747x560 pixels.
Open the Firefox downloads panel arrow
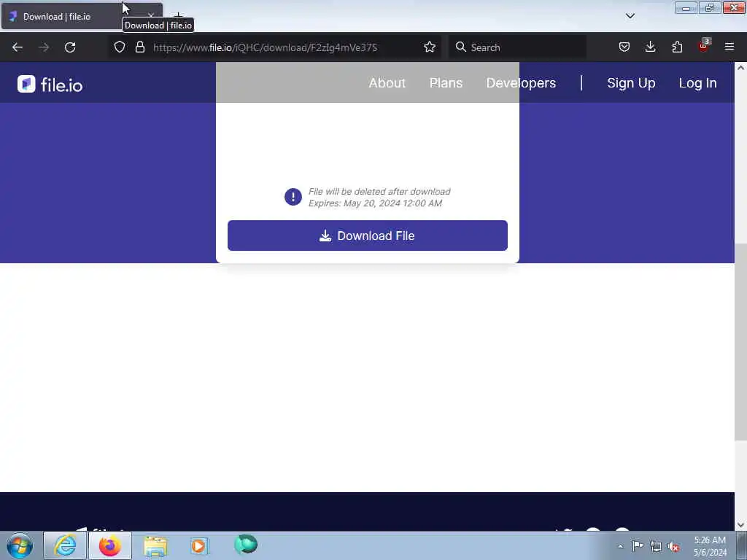(x=650, y=47)
